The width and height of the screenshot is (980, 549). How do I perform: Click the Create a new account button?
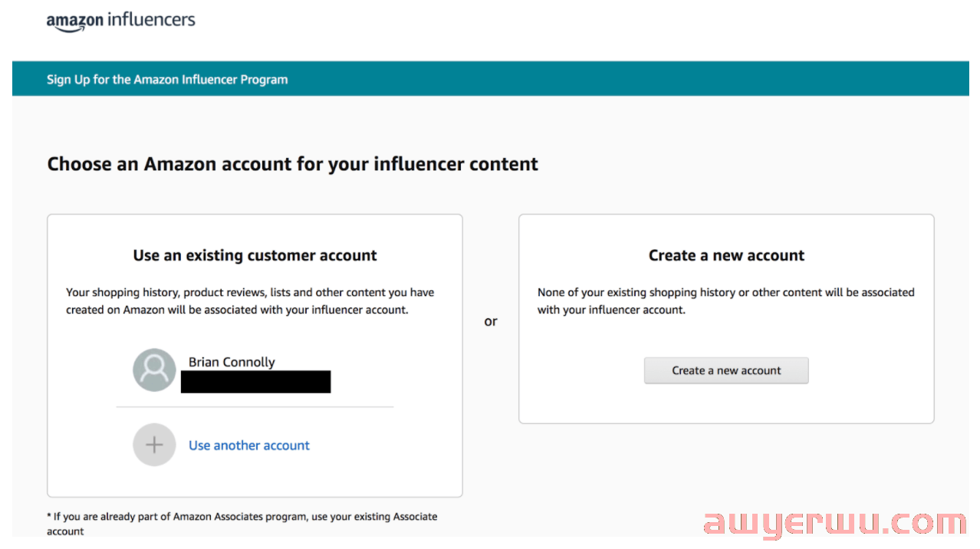(726, 370)
